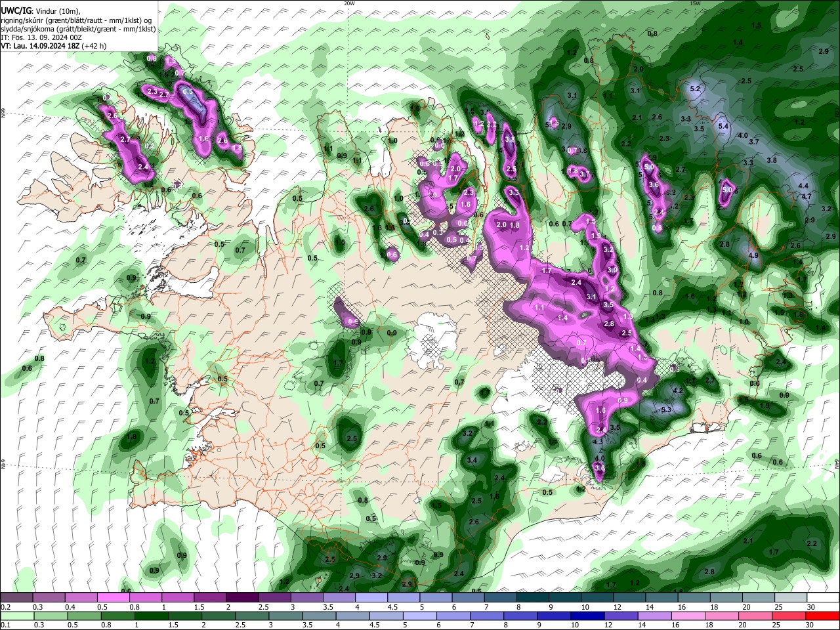
Task: Pick the palest green rain swatch above 0.1
Action: coord(16,616)
